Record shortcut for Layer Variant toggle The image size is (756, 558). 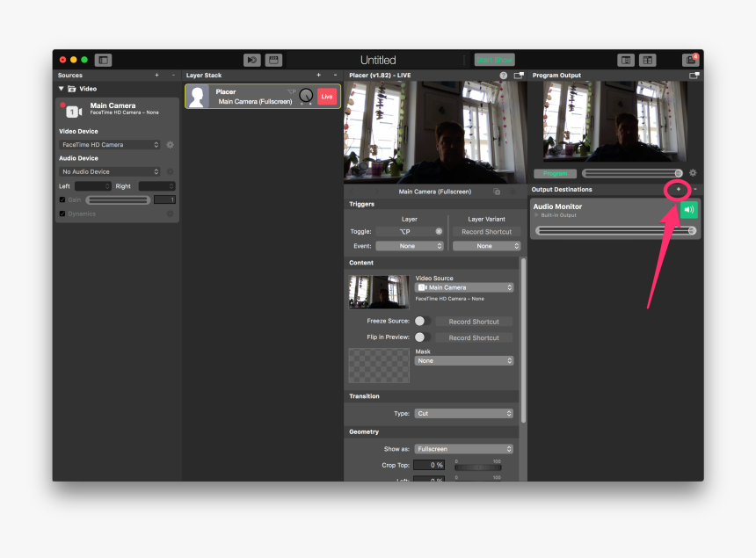click(x=486, y=232)
